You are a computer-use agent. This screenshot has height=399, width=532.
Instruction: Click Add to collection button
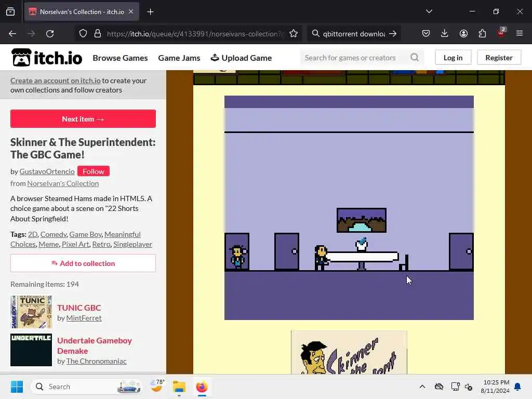83,263
